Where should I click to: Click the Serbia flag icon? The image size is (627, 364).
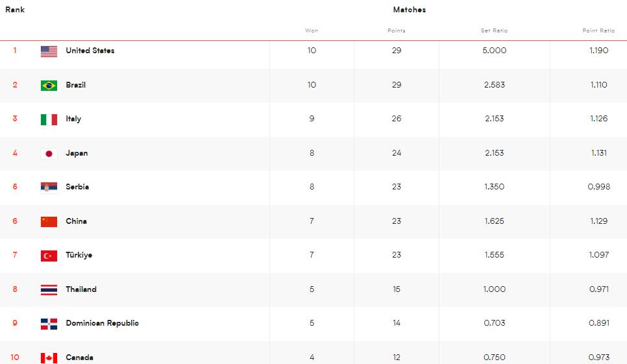(x=49, y=188)
